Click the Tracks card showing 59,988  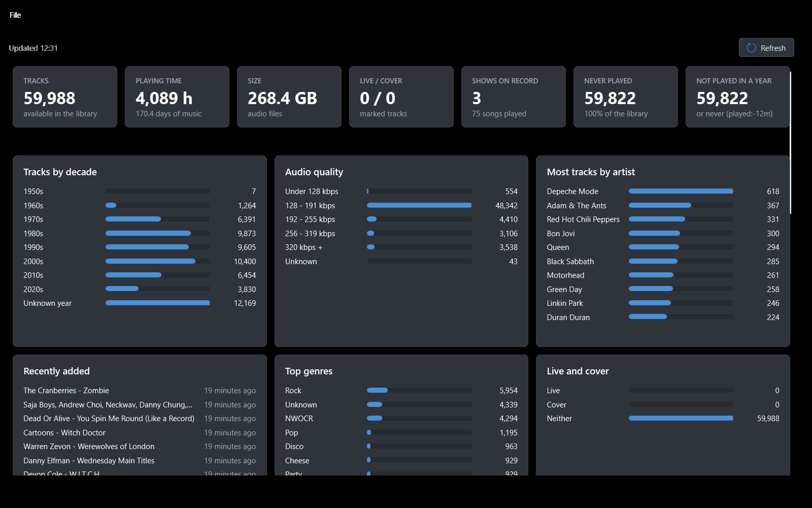tap(65, 97)
